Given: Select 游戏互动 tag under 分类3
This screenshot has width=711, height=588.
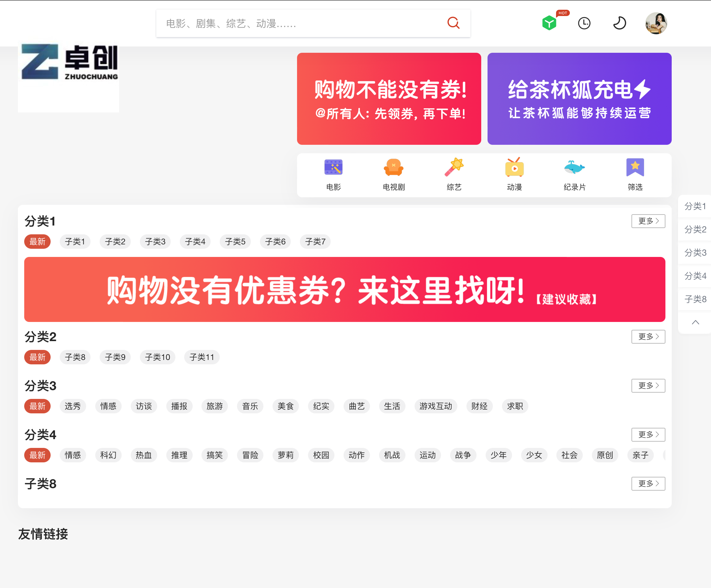Looking at the screenshot, I should click(436, 406).
